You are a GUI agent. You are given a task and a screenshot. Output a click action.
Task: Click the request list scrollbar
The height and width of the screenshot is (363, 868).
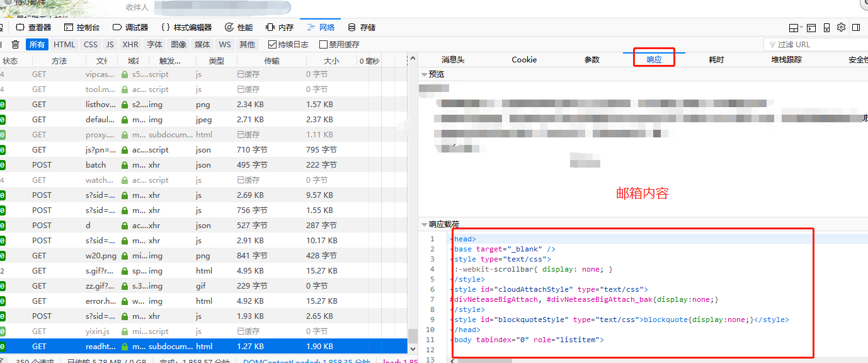point(413,189)
